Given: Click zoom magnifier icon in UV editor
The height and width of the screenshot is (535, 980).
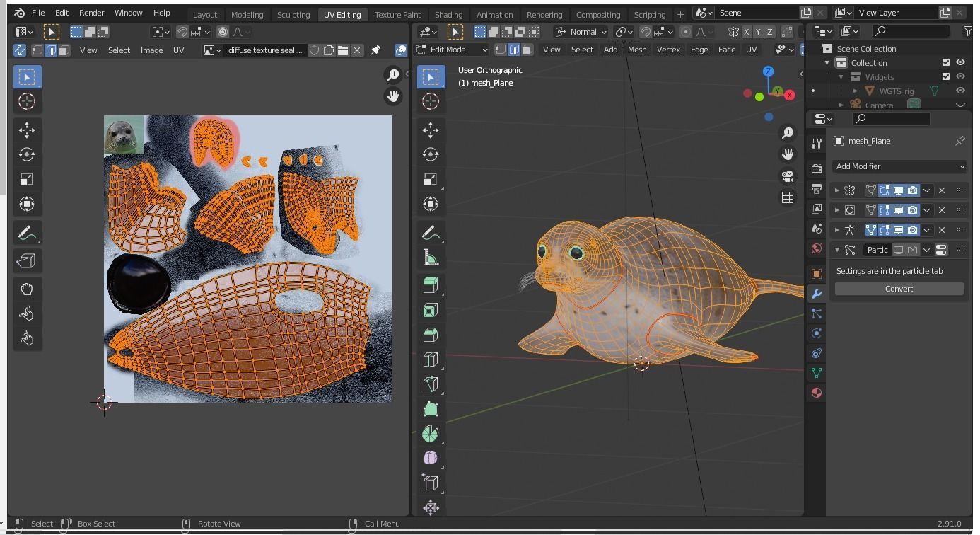Looking at the screenshot, I should 393,74.
